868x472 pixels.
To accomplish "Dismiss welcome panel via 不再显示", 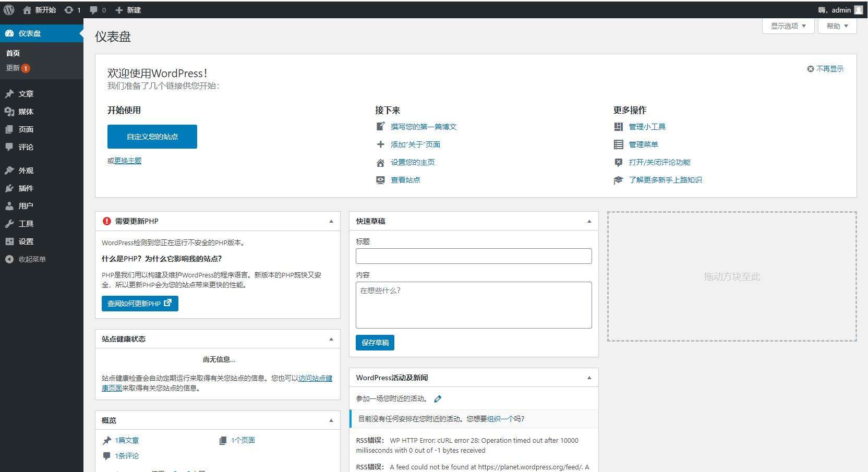I will [x=825, y=69].
